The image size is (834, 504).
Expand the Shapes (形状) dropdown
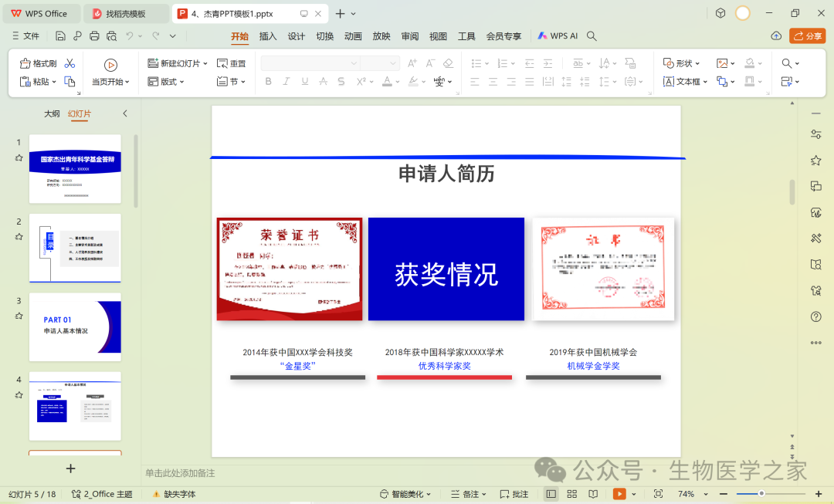pos(699,63)
